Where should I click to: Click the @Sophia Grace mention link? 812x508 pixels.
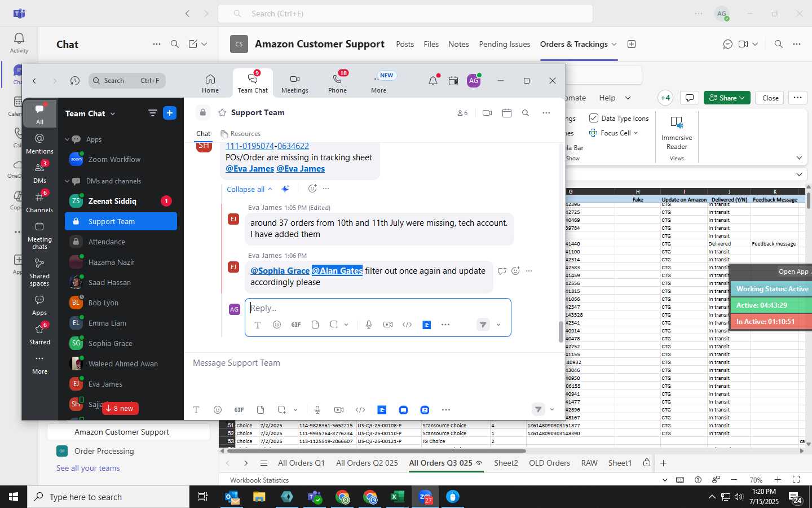click(280, 271)
